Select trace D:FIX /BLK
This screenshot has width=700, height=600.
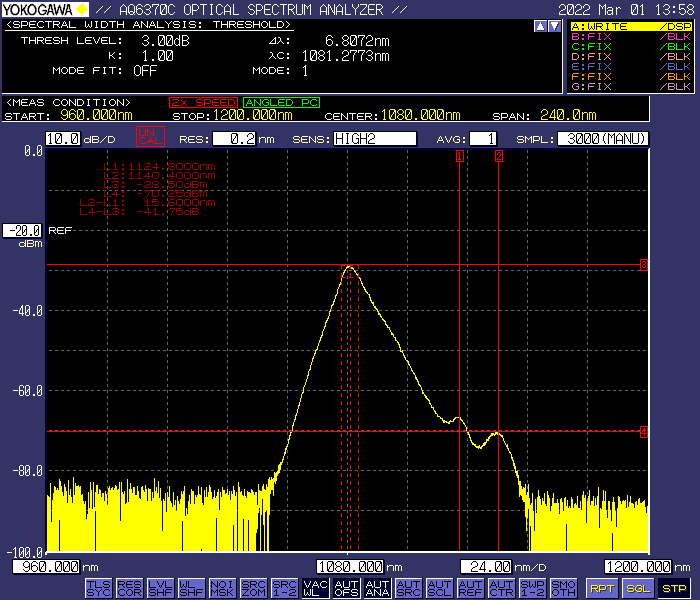[631, 57]
